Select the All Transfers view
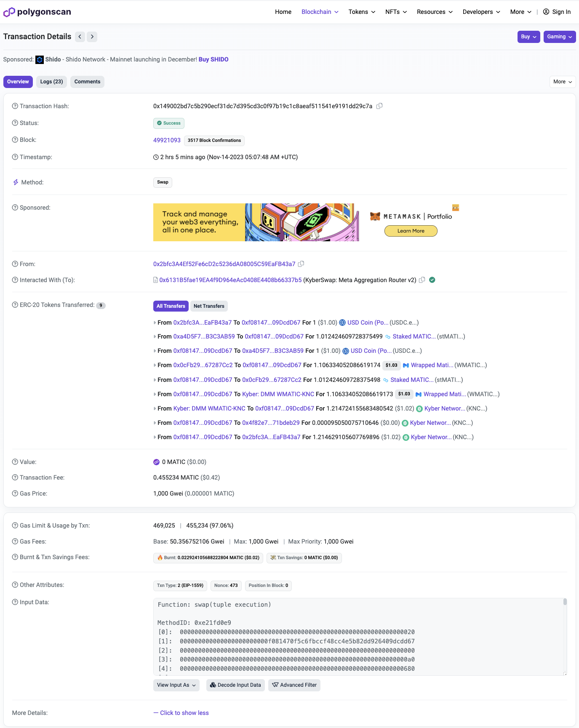579x728 pixels. point(171,306)
